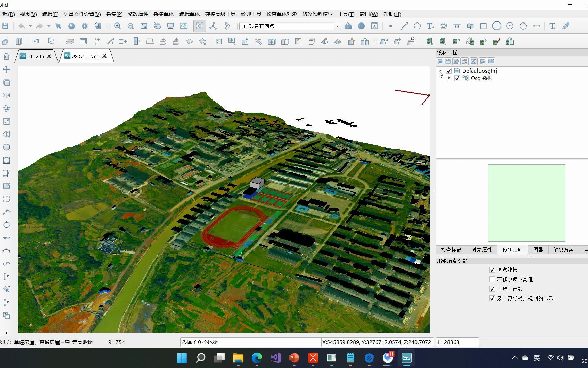Click the trash delete icon in left sidebar
This screenshot has width=588, height=368.
point(6,57)
